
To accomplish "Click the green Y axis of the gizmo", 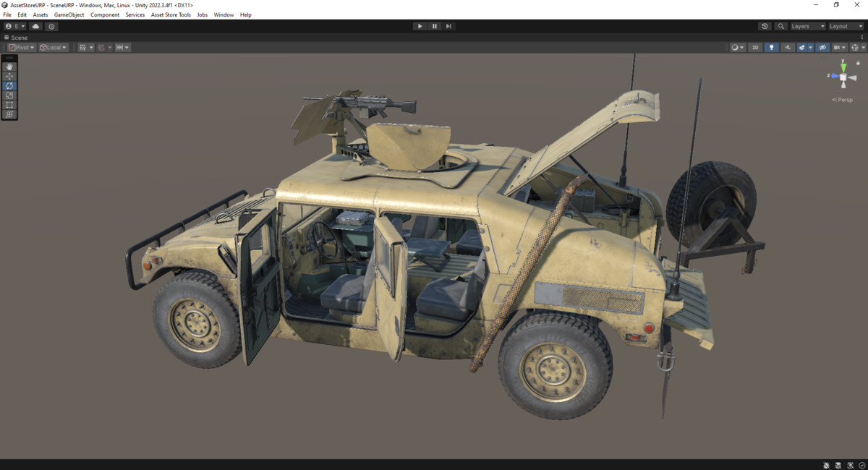I will [843, 67].
